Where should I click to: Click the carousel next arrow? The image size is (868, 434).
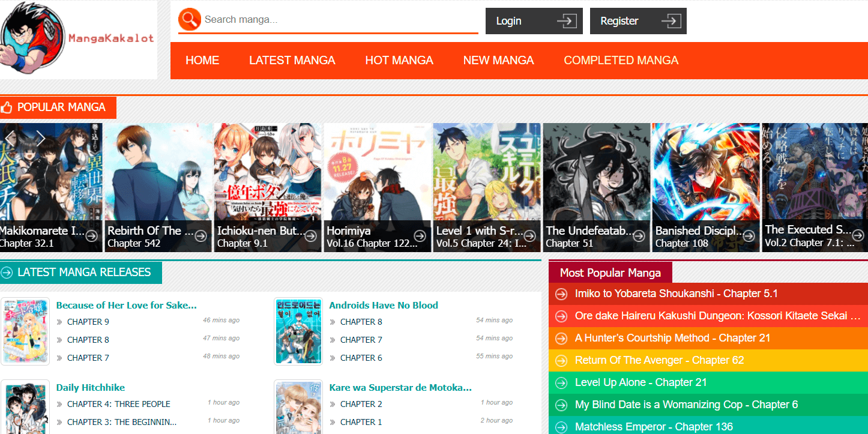[x=41, y=139]
